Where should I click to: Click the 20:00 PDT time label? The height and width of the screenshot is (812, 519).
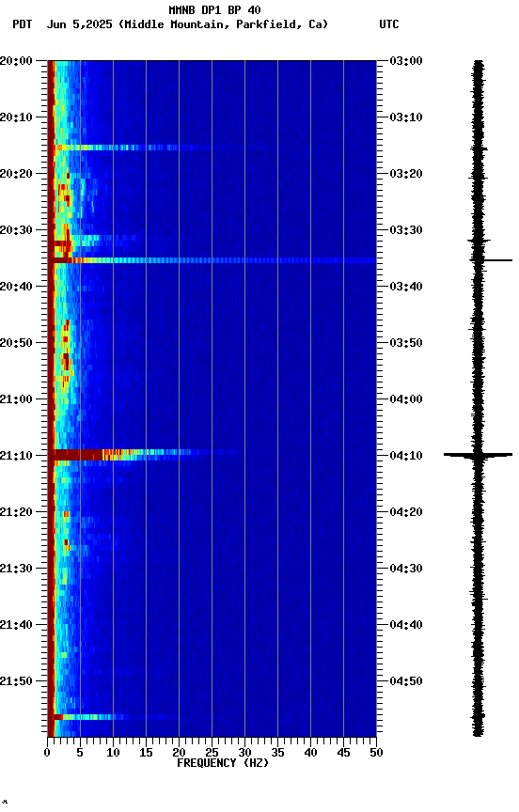pyautogui.click(x=16, y=61)
